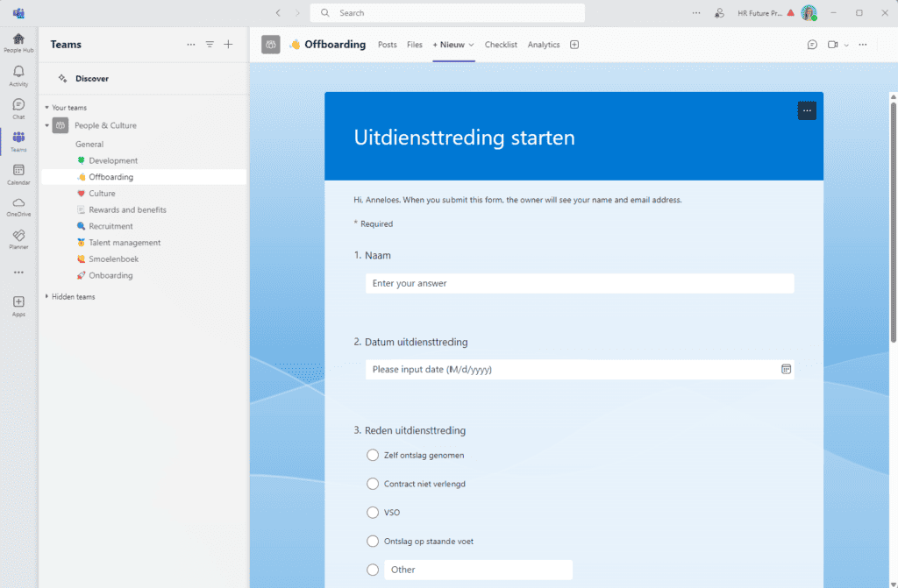Expand the Hidden teams section

(47, 296)
